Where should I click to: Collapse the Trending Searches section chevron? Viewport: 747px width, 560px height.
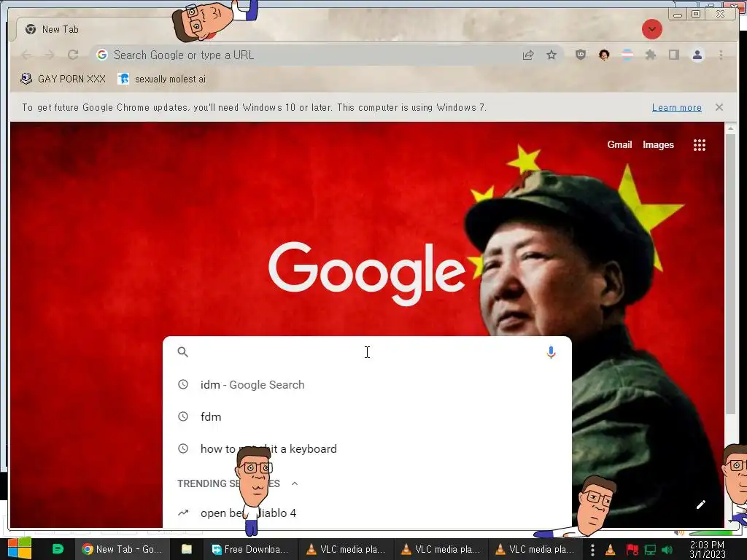(295, 483)
